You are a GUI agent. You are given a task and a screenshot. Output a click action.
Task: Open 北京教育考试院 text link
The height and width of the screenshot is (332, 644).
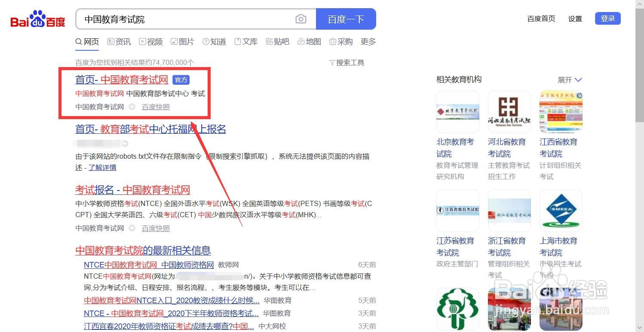455,148
